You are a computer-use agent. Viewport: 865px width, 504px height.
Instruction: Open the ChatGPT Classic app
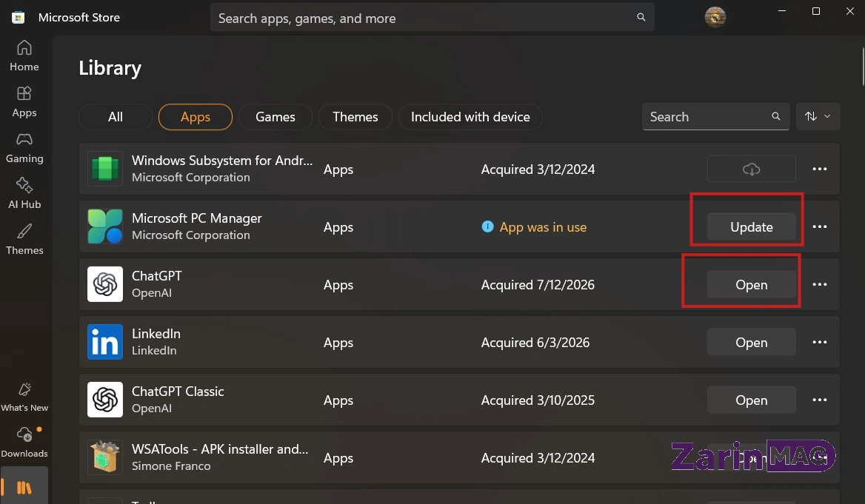[x=752, y=400]
